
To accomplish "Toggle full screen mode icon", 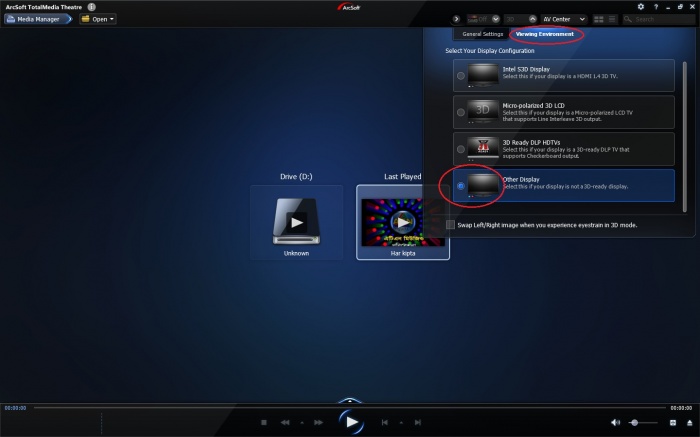I will pyautogui.click(x=673, y=422).
